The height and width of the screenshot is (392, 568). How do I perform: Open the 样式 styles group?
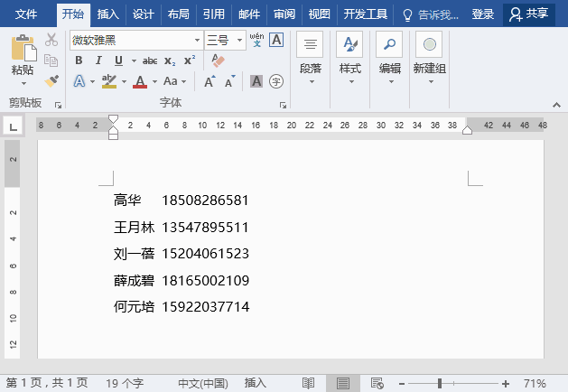pyautogui.click(x=350, y=59)
